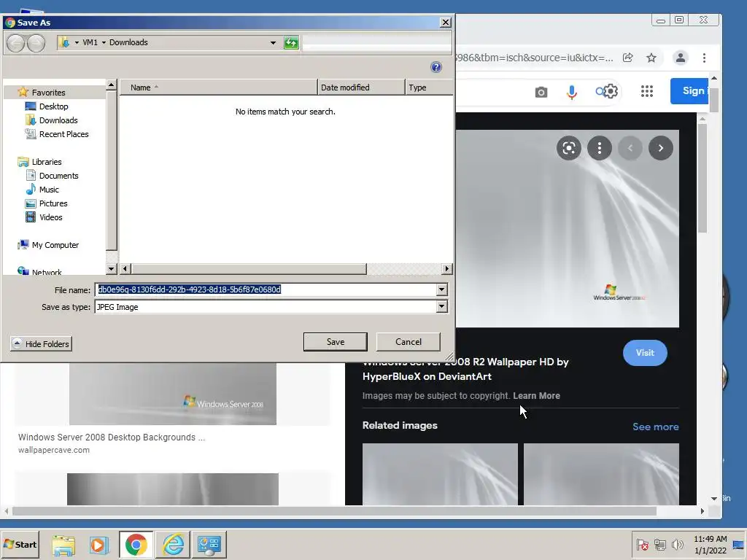747x560 pixels.
Task: Click the Back arrow in Save As dialog
Action: [16, 43]
